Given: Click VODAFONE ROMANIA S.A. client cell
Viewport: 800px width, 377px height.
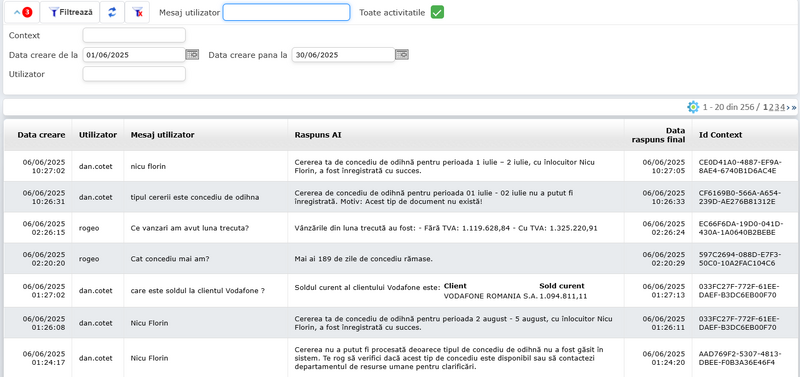Looking at the screenshot, I should click(x=491, y=296).
